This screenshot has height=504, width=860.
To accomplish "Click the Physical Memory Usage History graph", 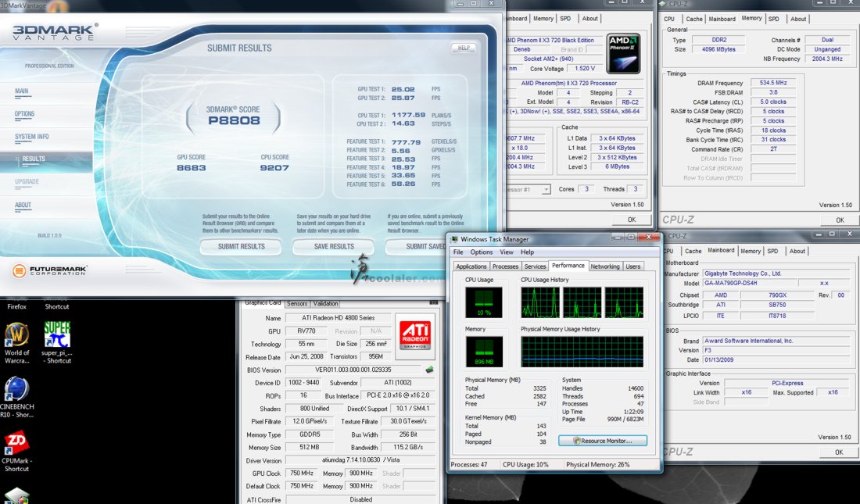I will point(582,352).
